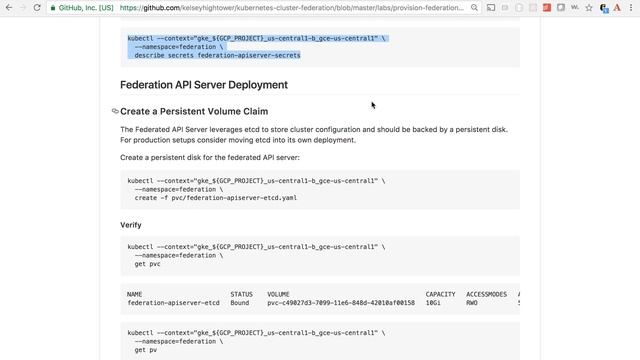Open the Cast extension icon
Viewport: 640px width, 360px height.
click(x=491, y=7)
